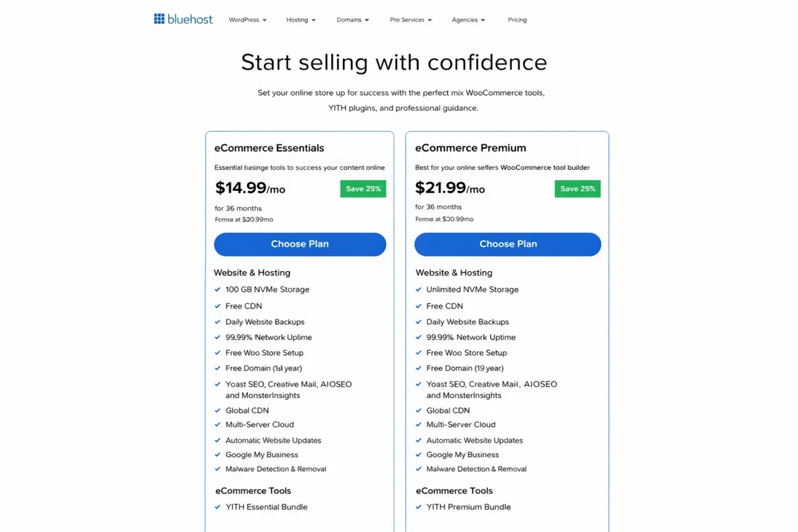Click the checkmark next to Unlimited NVMe Storage
The height and width of the screenshot is (532, 798).
pos(418,289)
